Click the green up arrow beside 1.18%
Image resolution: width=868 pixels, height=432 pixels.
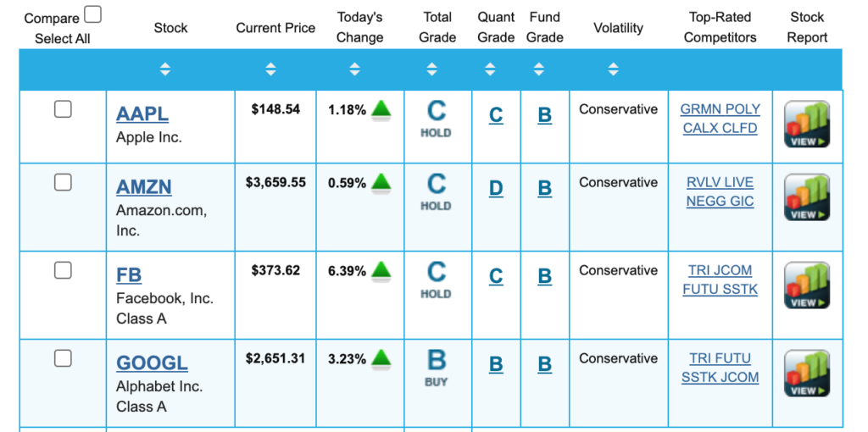click(381, 109)
